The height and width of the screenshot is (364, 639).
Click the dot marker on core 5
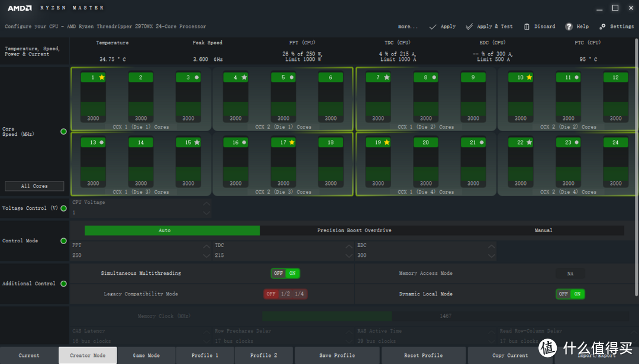292,77
